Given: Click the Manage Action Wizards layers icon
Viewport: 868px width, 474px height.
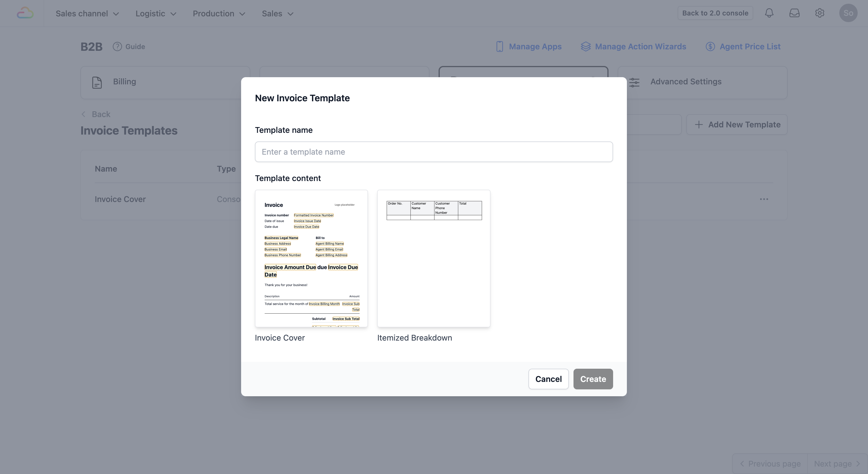Looking at the screenshot, I should click(586, 46).
